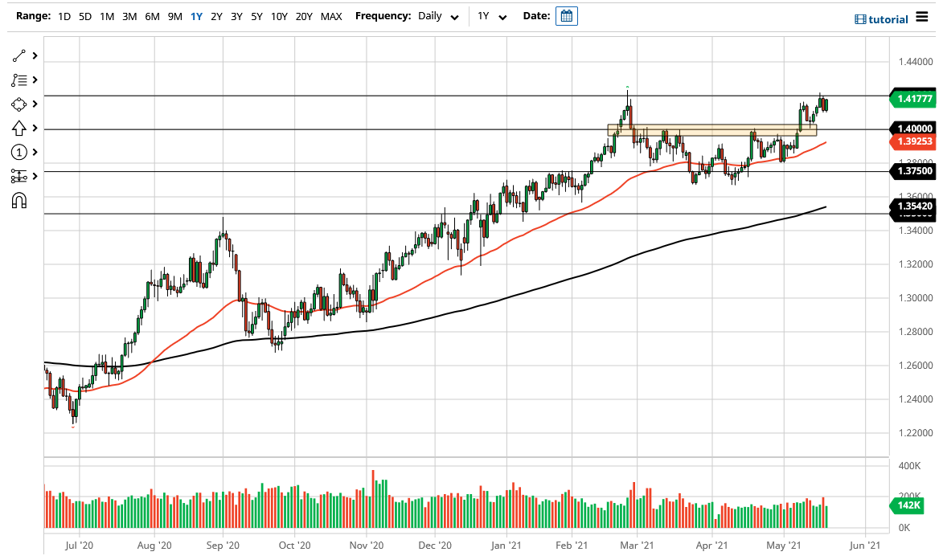Toggle the magnet snap tool

(x=18, y=200)
